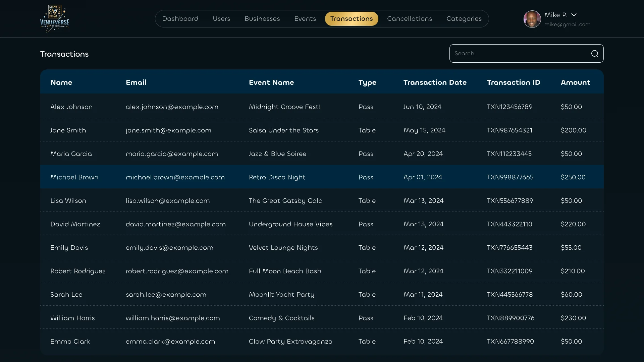The image size is (644, 362).
Task: Click the Name column header
Action: (x=61, y=82)
